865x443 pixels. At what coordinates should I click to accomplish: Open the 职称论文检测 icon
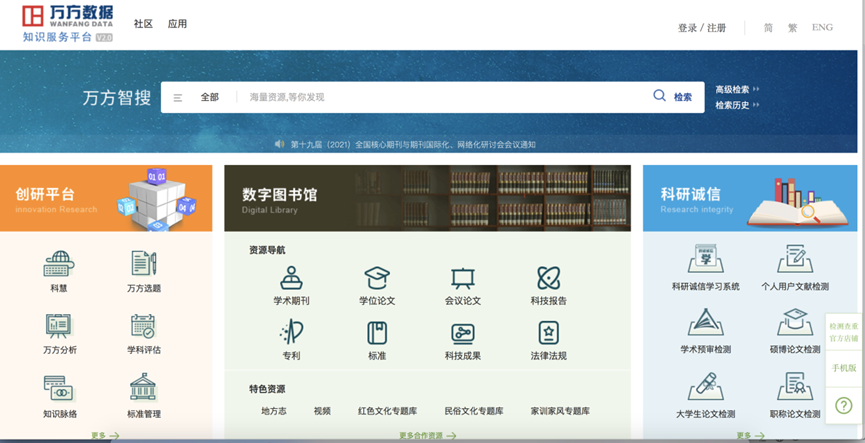795,386
